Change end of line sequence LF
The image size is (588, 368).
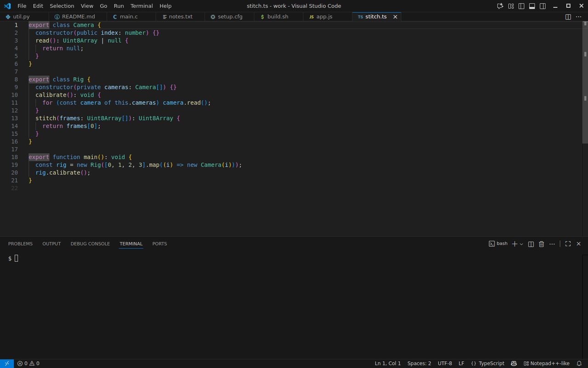[461, 363]
